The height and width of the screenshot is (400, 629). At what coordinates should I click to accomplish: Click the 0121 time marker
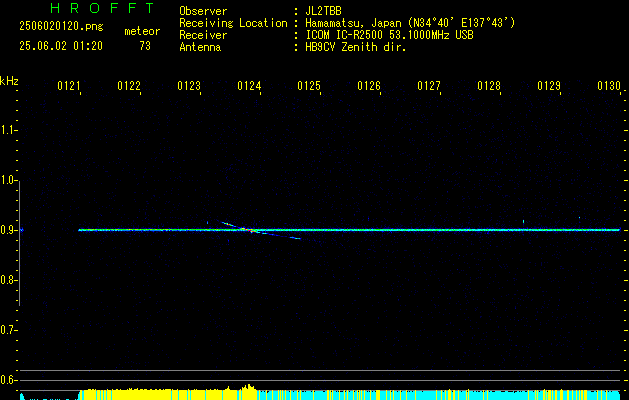[x=69, y=86]
